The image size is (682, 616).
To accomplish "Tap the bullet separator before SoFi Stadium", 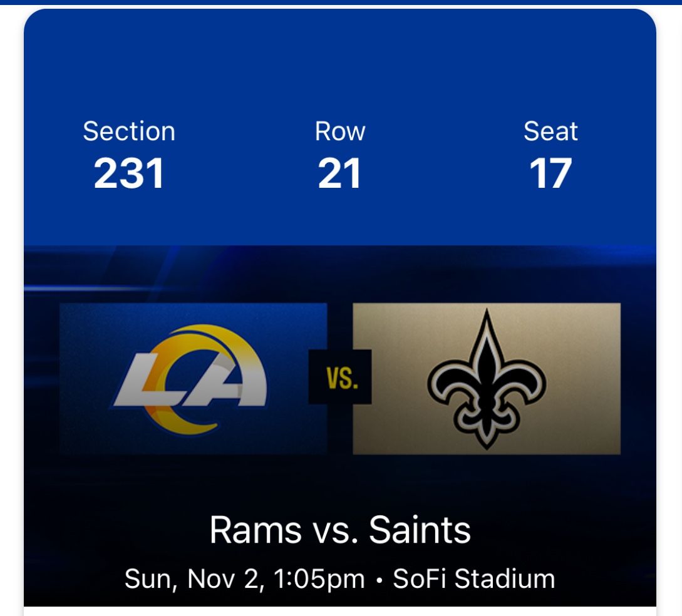I will click(x=379, y=580).
